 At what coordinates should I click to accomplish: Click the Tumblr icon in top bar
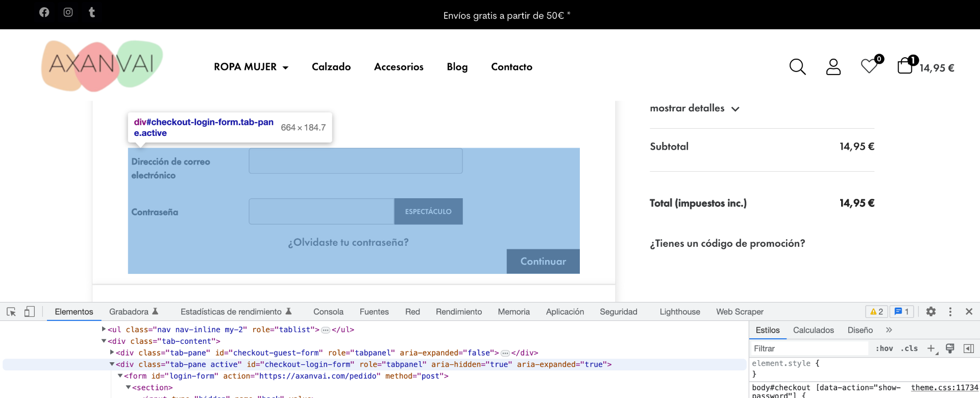[x=92, y=12]
